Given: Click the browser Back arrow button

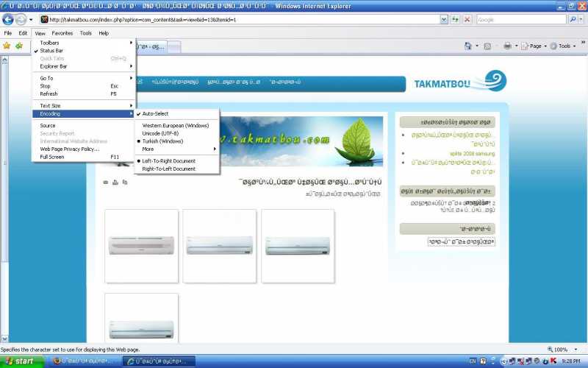Looking at the screenshot, I should 8,19.
